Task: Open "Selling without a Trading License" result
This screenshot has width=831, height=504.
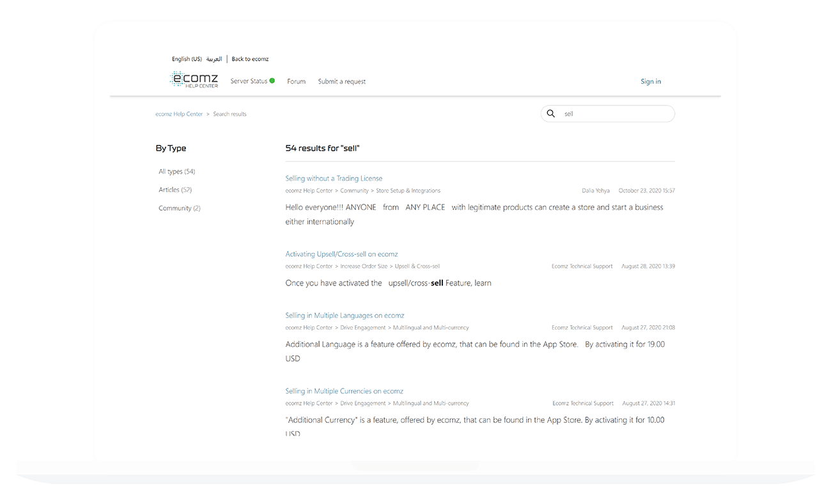Action: point(334,178)
